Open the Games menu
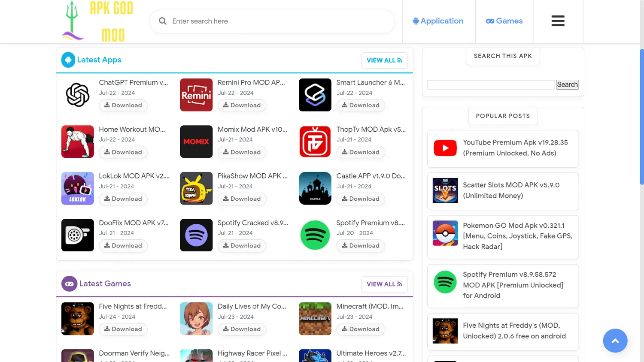644x362 pixels. point(504,21)
